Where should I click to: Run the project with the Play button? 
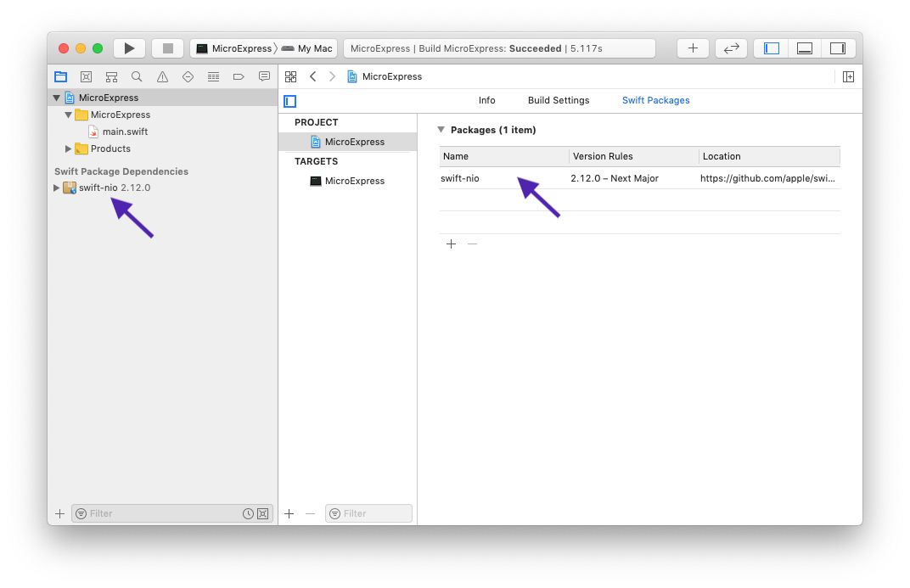[129, 48]
